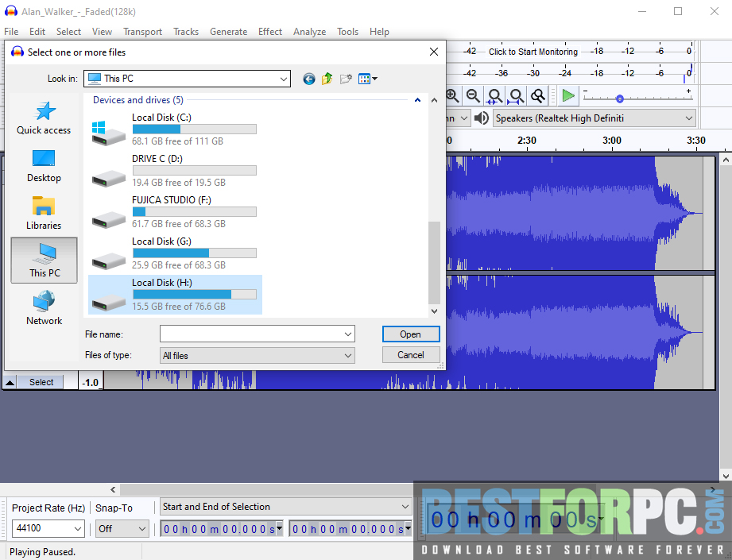This screenshot has width=732, height=560.
Task: Select Local Disk (C:) drive
Action: point(175,129)
